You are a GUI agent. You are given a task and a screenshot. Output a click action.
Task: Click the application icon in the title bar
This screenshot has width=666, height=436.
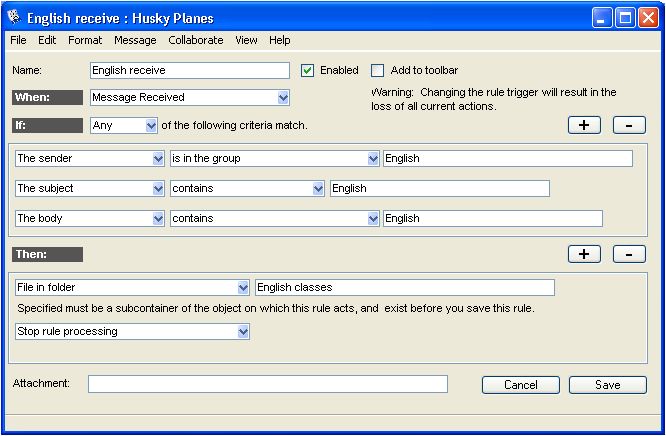13,18
